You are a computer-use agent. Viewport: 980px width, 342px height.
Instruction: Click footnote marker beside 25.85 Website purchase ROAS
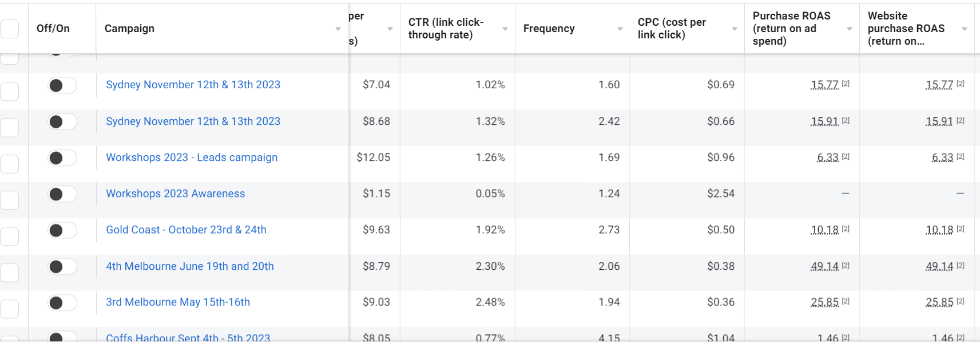(961, 301)
